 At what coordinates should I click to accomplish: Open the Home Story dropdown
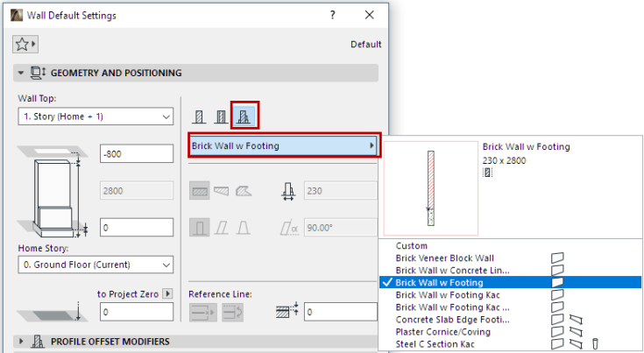tap(96, 265)
